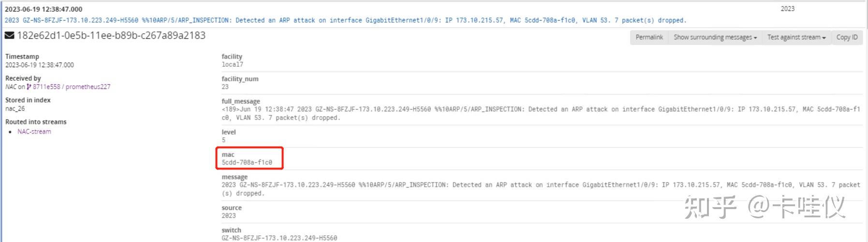This screenshot has height=242, width=868.
Task: Click the envelope icon beside message ID
Action: (x=9, y=35)
